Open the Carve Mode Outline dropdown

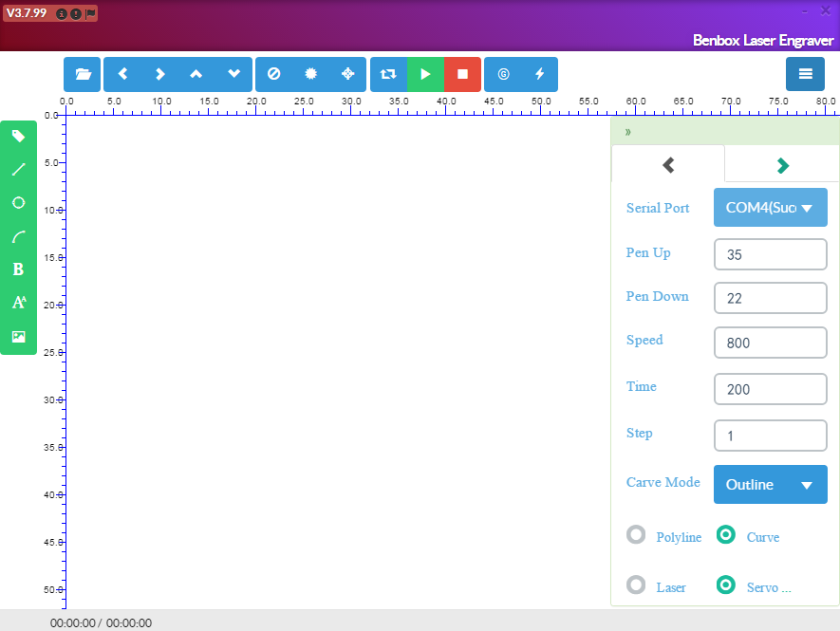click(x=771, y=484)
